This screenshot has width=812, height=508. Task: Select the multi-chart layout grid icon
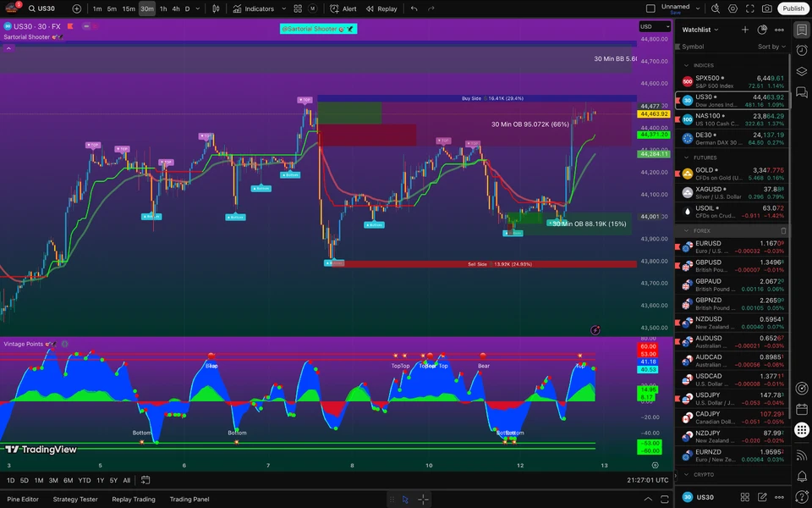297,8
